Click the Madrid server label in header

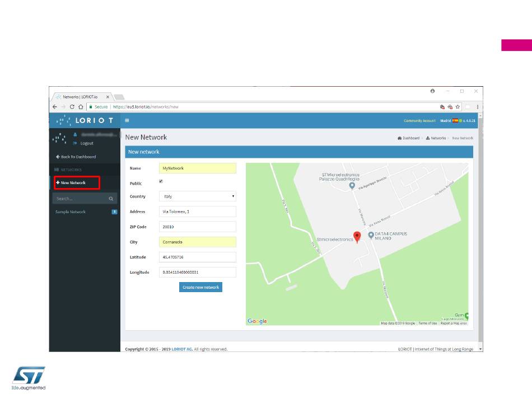pos(446,121)
